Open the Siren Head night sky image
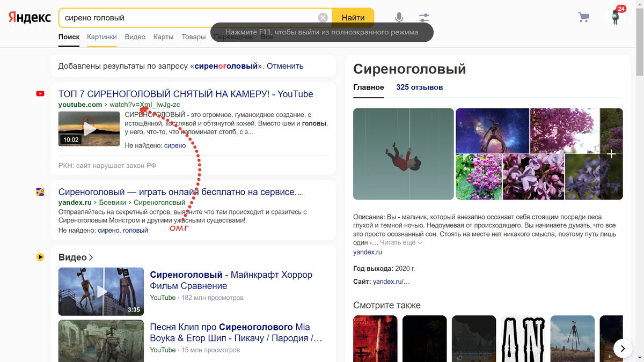The image size is (644, 362). [x=492, y=130]
